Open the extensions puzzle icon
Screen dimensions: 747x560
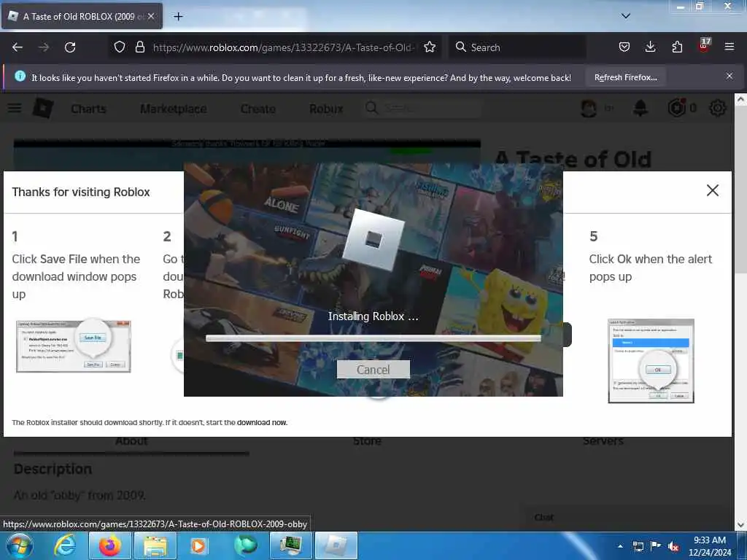[x=677, y=47]
